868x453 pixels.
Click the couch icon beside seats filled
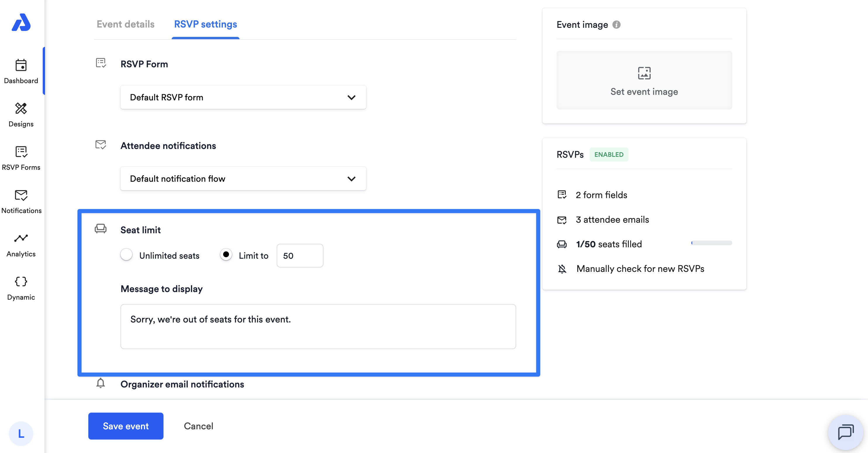pyautogui.click(x=562, y=244)
